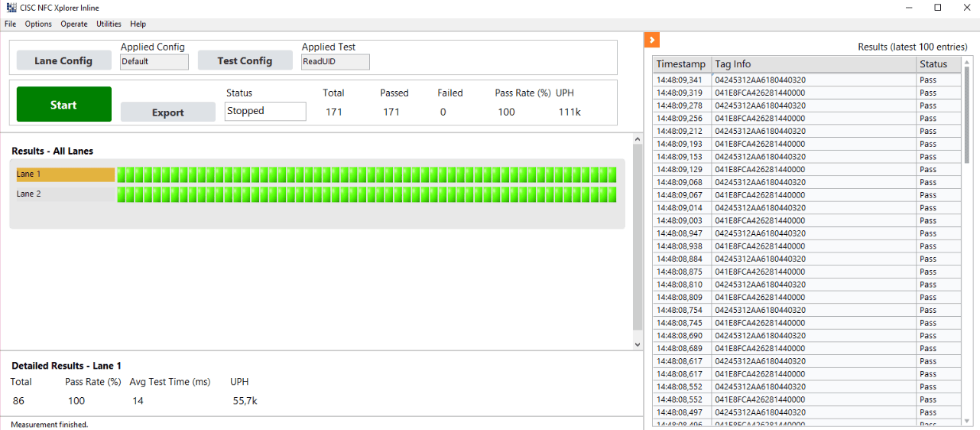Collapse results panel with orange arrow icon
The height and width of the screenshot is (430, 980).
click(652, 40)
